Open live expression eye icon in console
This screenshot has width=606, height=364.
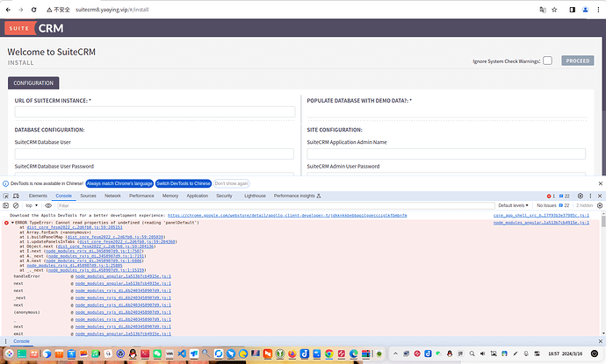pos(48,206)
